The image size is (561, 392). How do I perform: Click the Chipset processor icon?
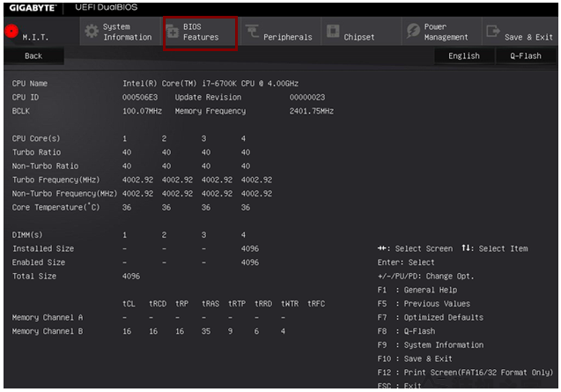point(333,31)
